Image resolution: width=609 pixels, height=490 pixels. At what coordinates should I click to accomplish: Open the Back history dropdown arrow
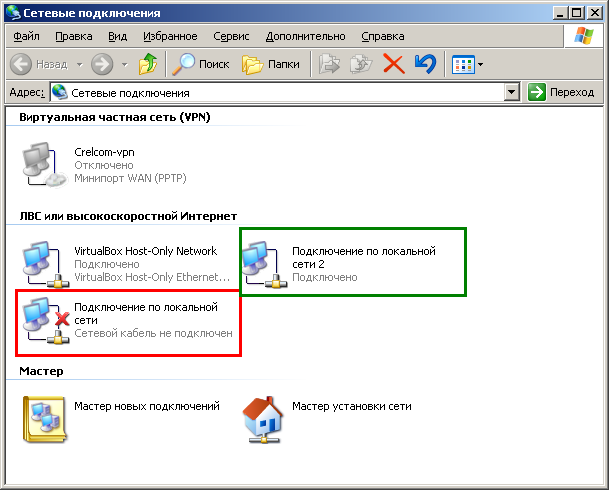click(80, 64)
